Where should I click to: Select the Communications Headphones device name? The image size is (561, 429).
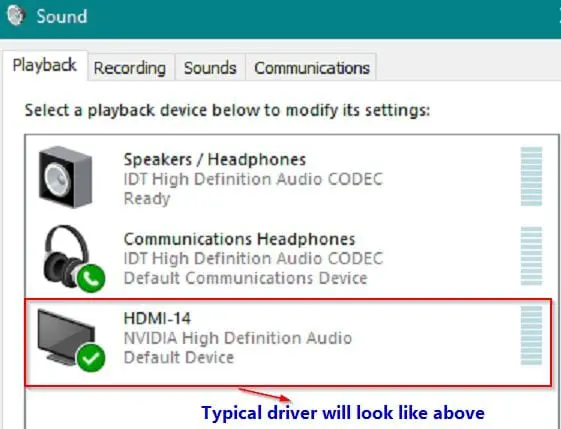click(x=239, y=239)
